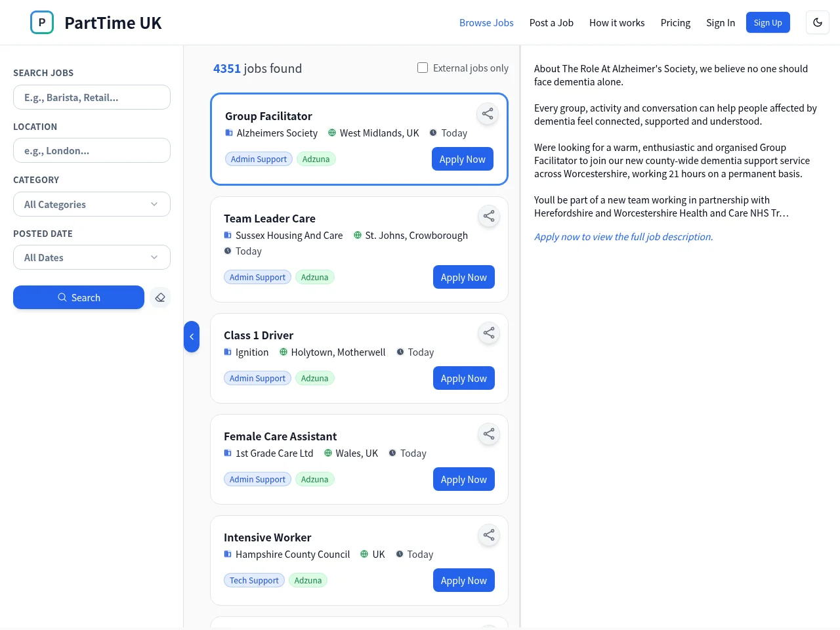Viewport: 840px width, 630px height.
Task: Click globe icon beside Wales, UK
Action: click(x=328, y=453)
